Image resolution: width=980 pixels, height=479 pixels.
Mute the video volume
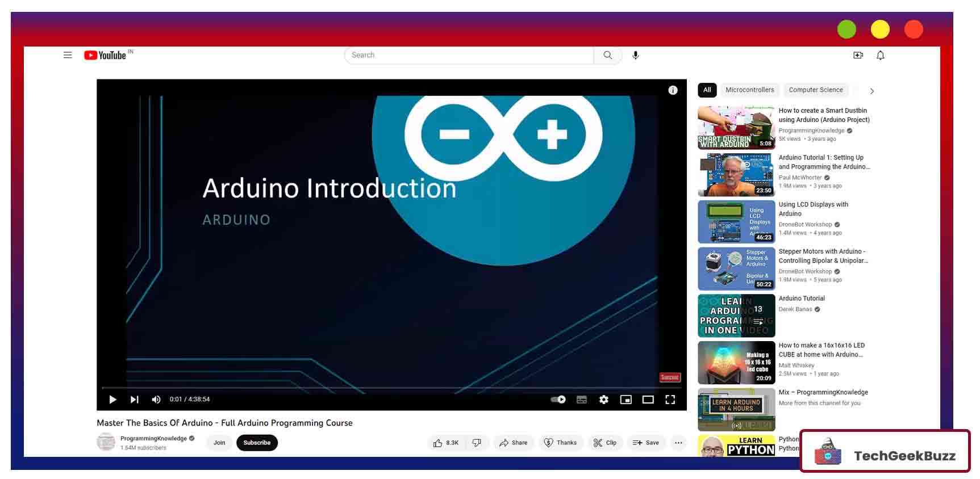point(156,400)
